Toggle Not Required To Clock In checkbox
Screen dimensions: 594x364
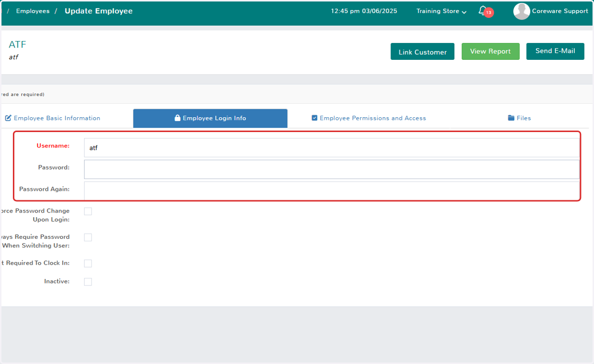tap(88, 264)
